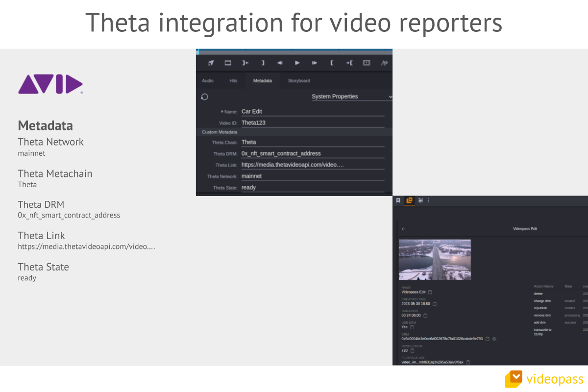Play the video in the Avid panel
The height and width of the screenshot is (392, 588).
pos(297,63)
